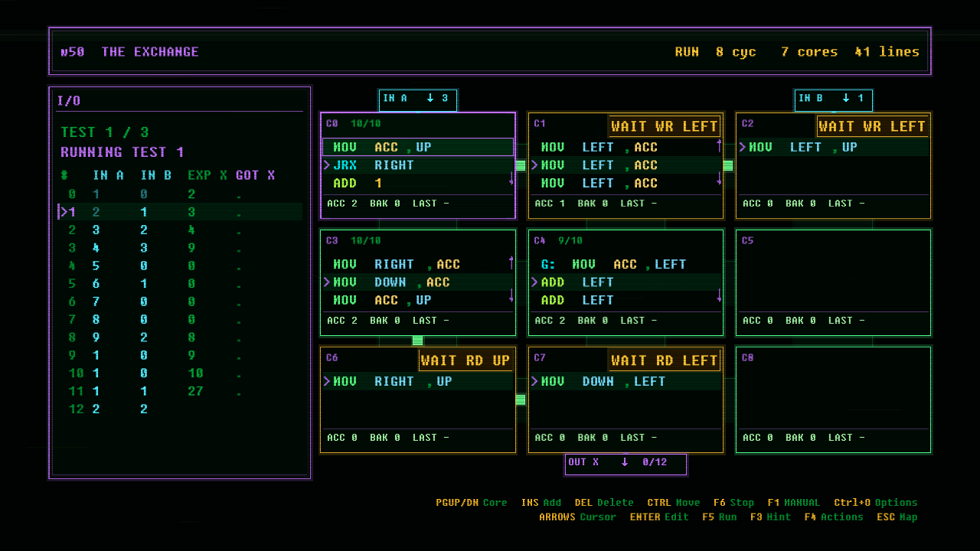Click the 41 lines counter

pos(887,52)
